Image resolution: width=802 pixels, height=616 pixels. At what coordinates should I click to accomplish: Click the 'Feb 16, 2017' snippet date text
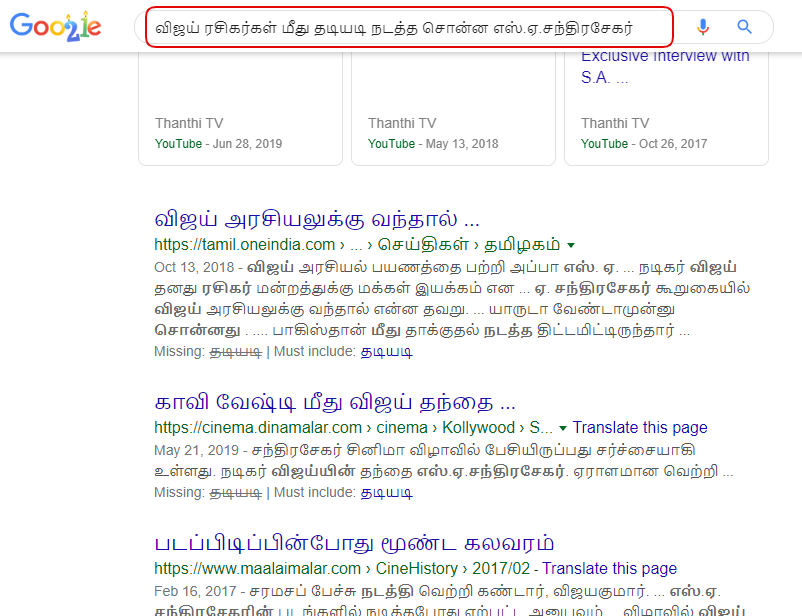point(195,591)
